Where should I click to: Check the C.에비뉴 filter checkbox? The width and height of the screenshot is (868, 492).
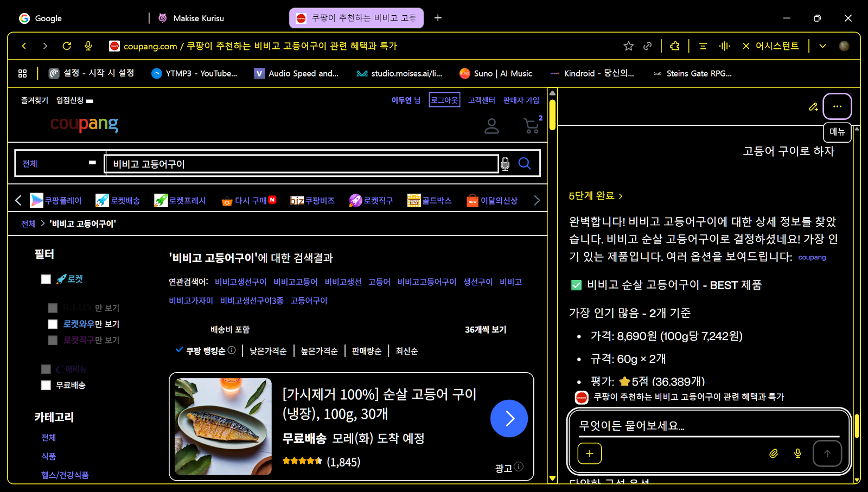pos(46,369)
